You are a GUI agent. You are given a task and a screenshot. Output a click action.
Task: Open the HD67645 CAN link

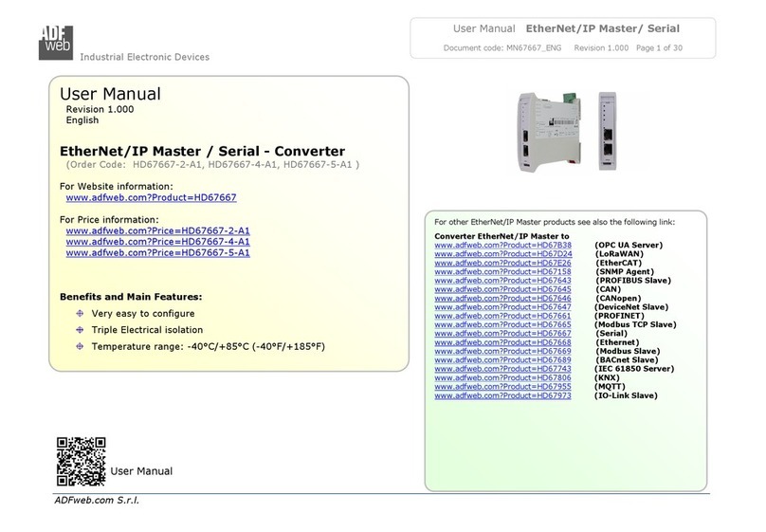[x=502, y=289]
